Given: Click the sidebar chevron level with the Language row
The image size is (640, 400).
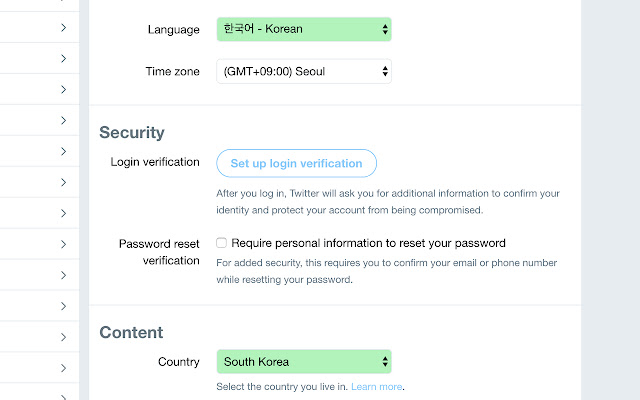Looking at the screenshot, I should [x=63, y=28].
